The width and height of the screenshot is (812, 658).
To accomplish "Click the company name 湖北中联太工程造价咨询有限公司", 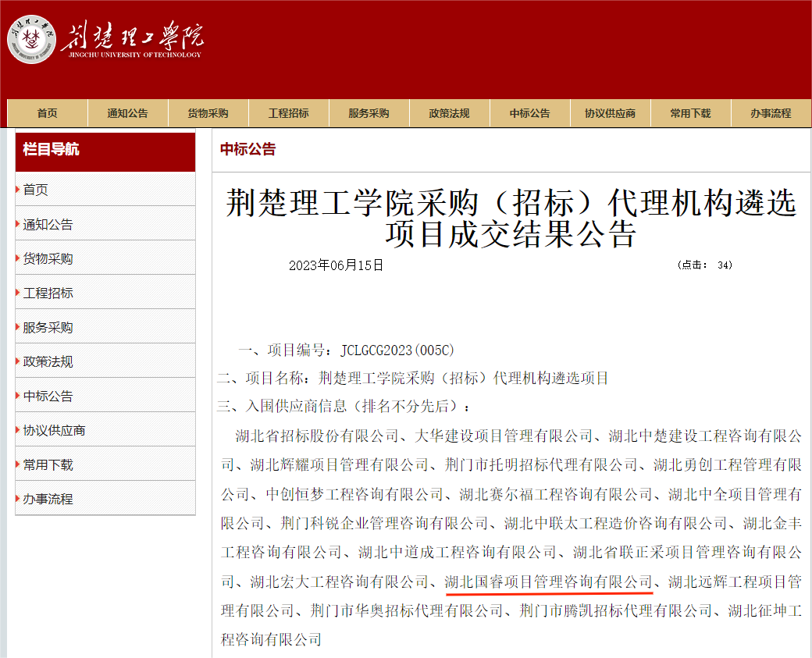I will coord(616,524).
